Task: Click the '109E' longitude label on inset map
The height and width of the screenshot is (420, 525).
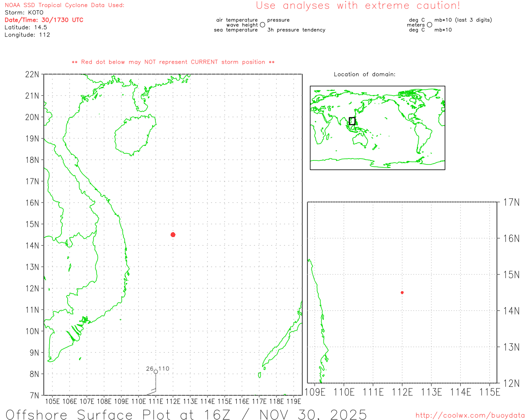Action: [x=315, y=392]
